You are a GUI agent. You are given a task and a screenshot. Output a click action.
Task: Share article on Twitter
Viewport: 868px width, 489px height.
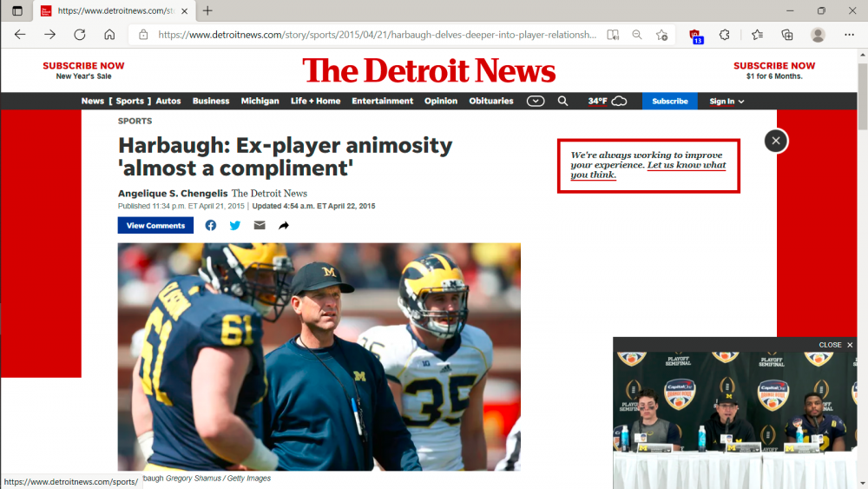click(x=235, y=226)
